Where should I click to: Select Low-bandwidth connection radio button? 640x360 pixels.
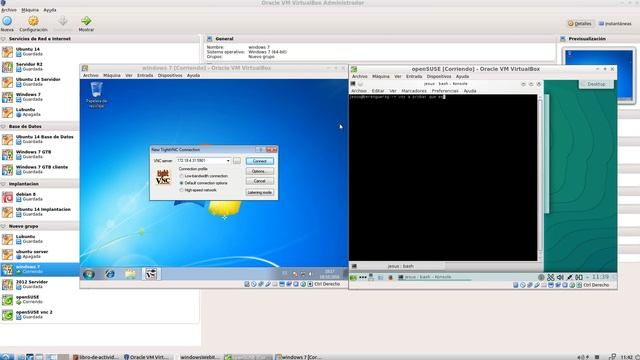[182, 176]
